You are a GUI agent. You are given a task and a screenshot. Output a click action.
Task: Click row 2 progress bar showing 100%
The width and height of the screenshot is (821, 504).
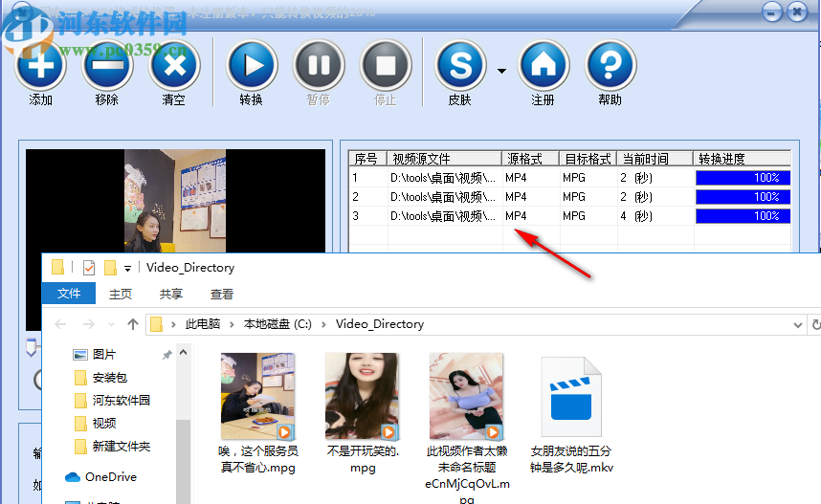click(x=743, y=197)
